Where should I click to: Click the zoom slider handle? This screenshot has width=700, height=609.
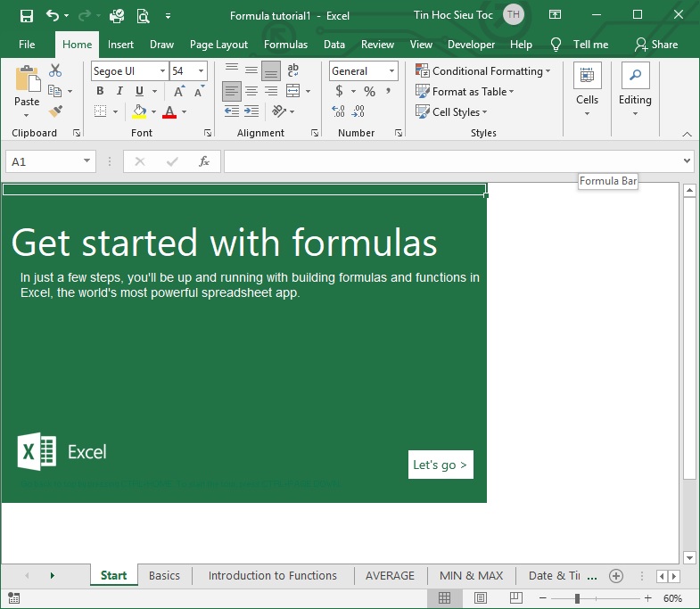click(x=577, y=598)
